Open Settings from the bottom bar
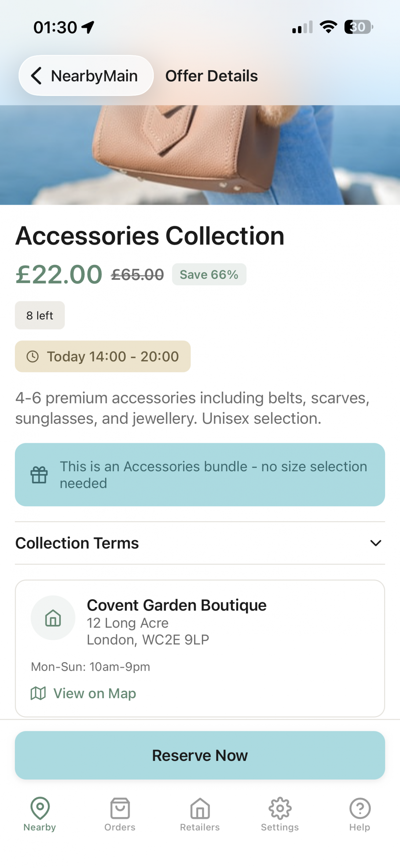Viewport: 400px width, 868px height. 280,814
